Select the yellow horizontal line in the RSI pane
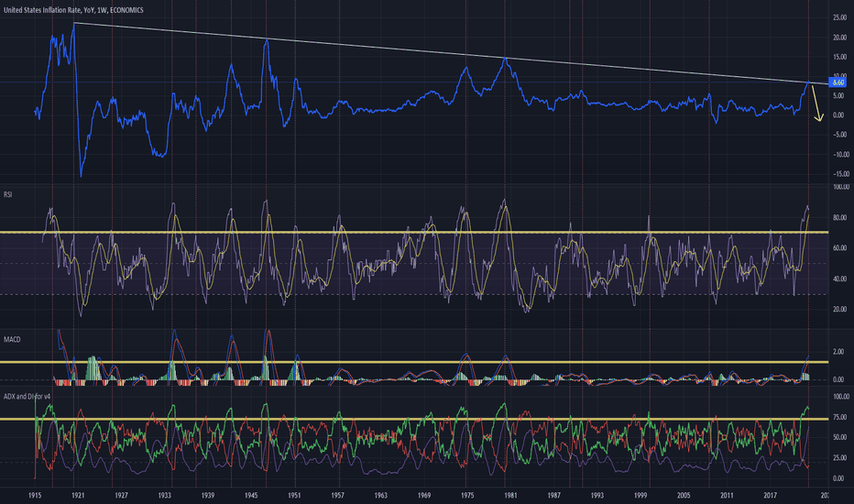 click(414, 233)
